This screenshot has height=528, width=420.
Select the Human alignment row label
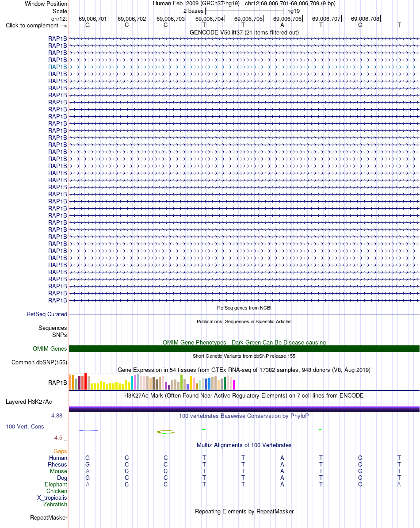click(x=58, y=458)
